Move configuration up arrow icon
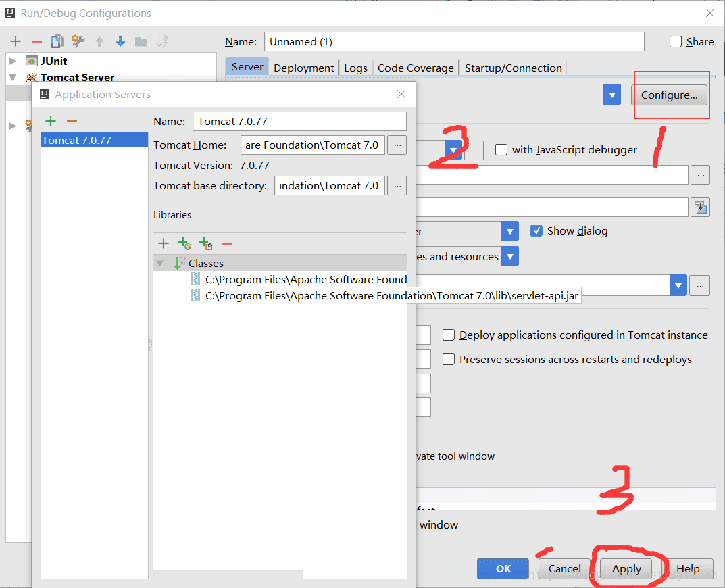The image size is (725, 588). point(99,42)
